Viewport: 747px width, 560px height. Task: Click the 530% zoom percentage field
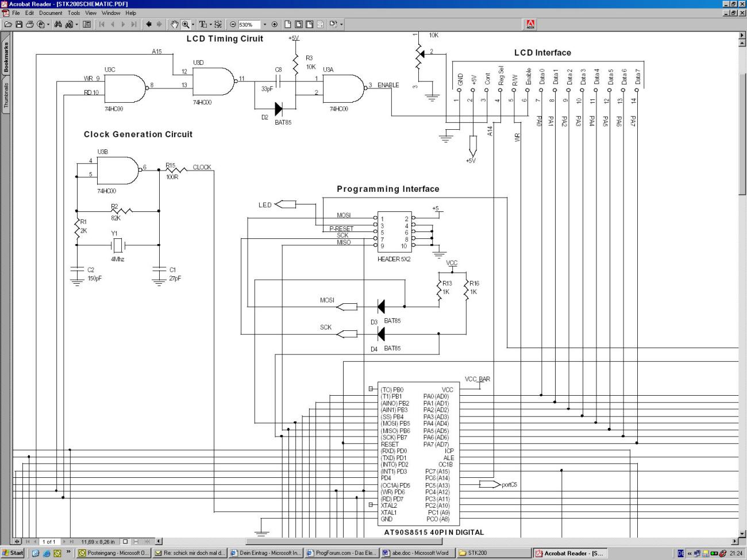pyautogui.click(x=249, y=24)
